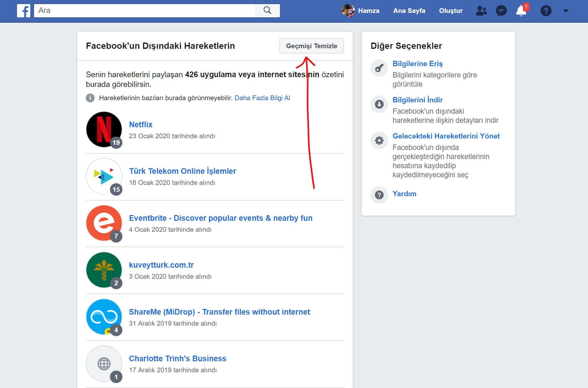
Task: Open Bilgilerini İndir link
Action: (x=417, y=100)
